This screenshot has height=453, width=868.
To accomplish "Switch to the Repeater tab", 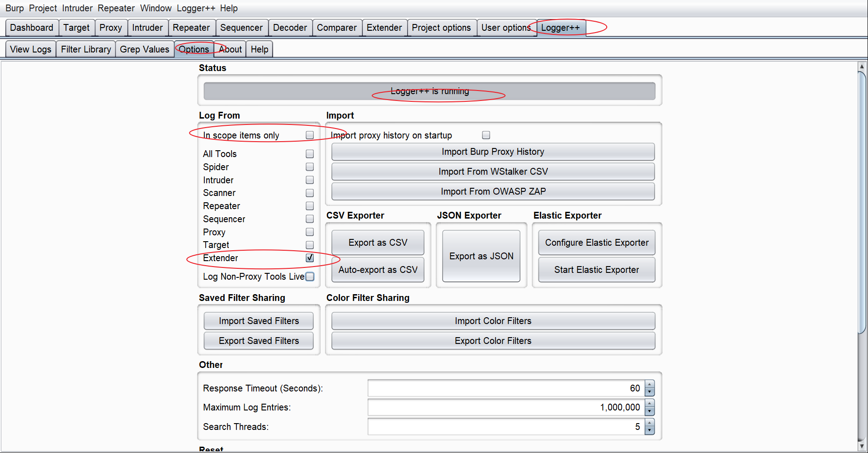I will coord(191,28).
